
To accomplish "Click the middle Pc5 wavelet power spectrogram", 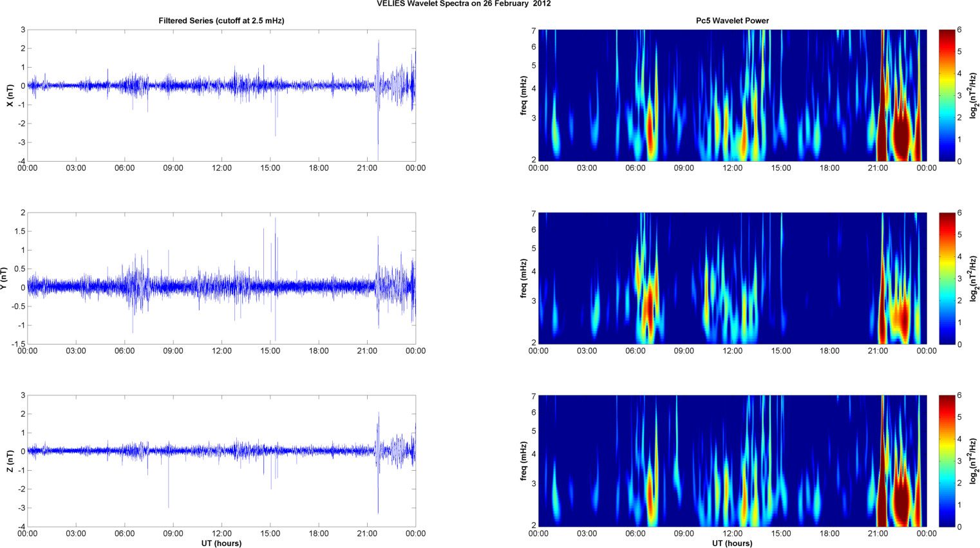I will pyautogui.click(x=732, y=278).
